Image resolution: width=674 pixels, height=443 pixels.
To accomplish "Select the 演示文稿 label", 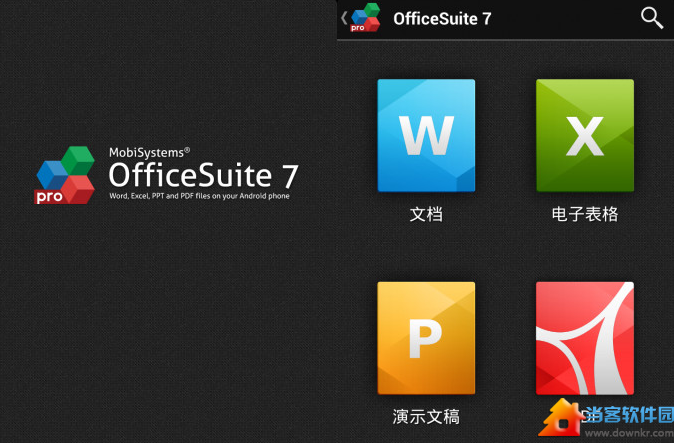I will pos(426,417).
